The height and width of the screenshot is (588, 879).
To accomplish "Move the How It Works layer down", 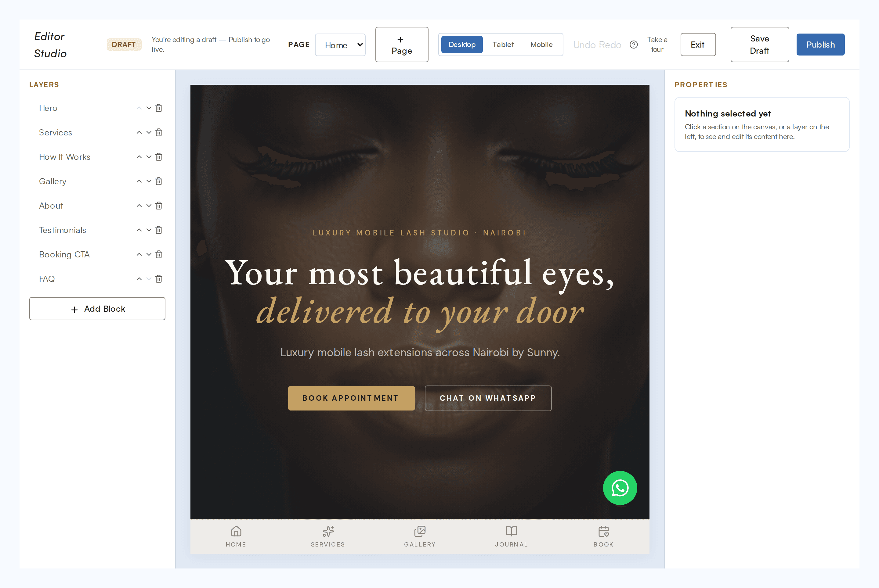I will (149, 157).
